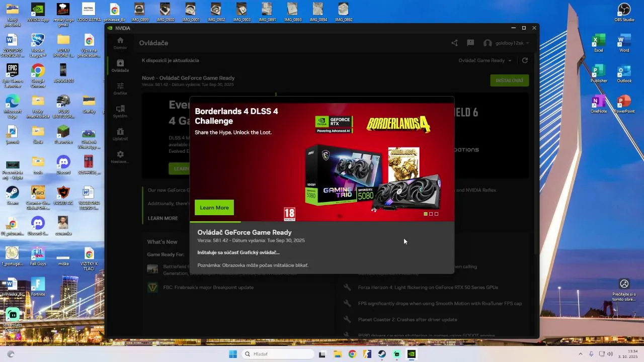
Task: Click the Hľadať taskbar search box
Action: click(x=278, y=354)
